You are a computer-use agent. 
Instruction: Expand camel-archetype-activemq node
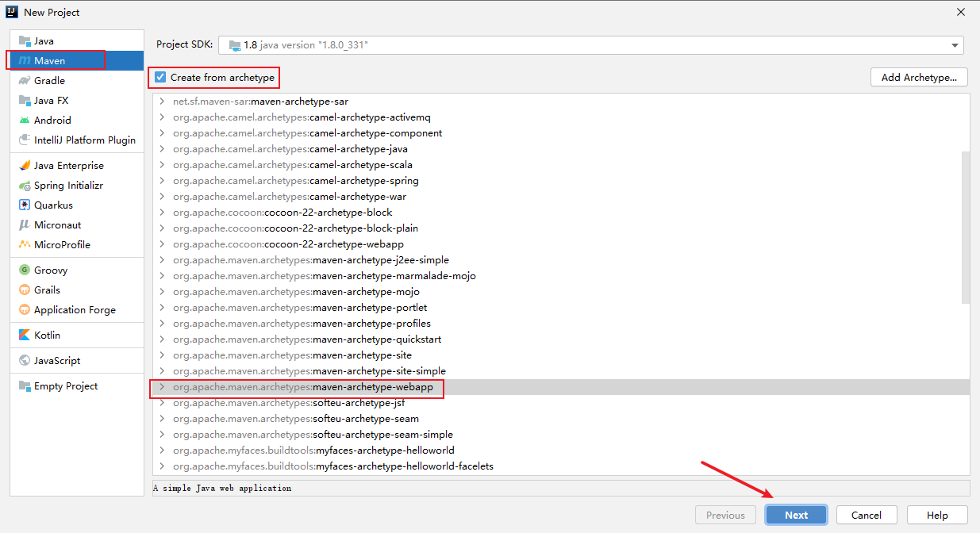click(x=162, y=117)
